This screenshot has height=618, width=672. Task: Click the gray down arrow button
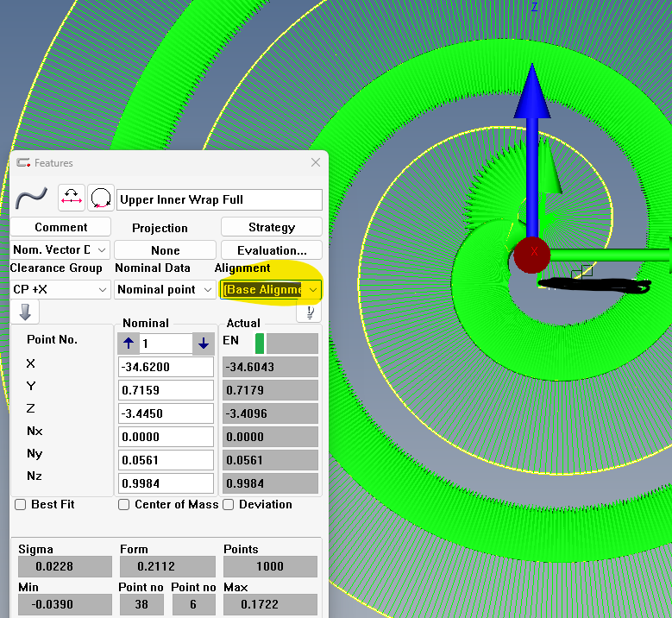pos(24,312)
